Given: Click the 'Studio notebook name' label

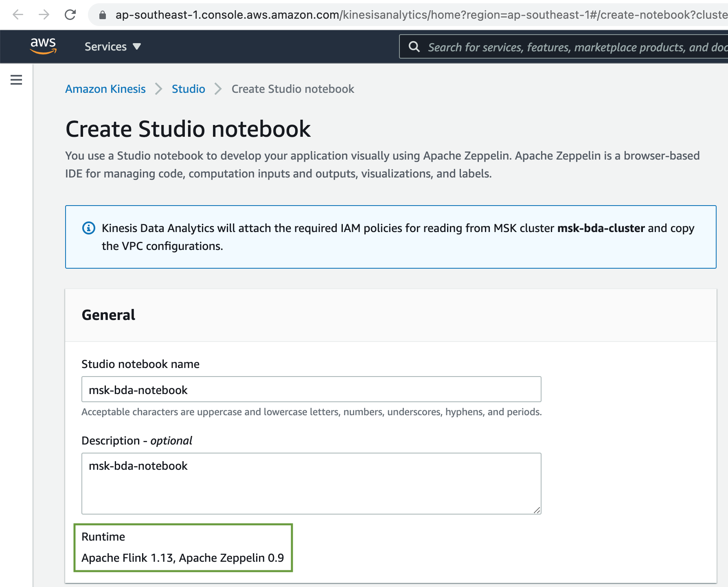Looking at the screenshot, I should click(x=140, y=364).
